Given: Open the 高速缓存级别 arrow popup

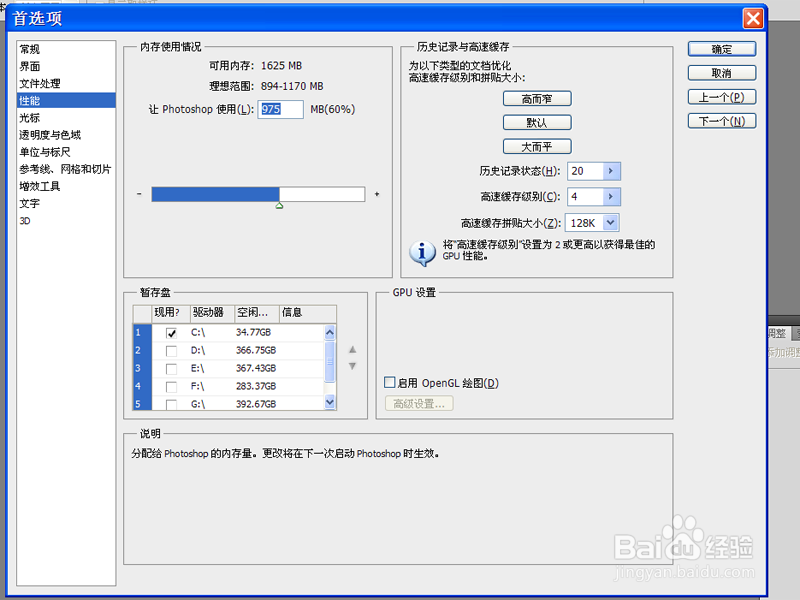Looking at the screenshot, I should point(611,196).
